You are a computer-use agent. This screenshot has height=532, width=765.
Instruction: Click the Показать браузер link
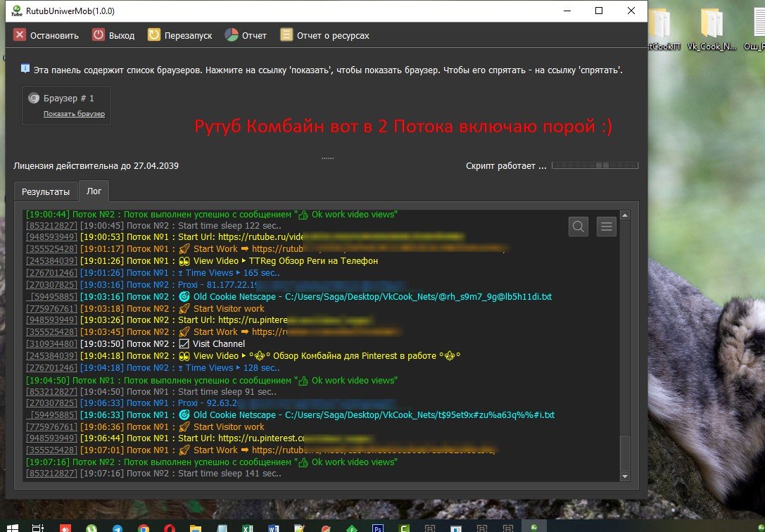(x=74, y=114)
